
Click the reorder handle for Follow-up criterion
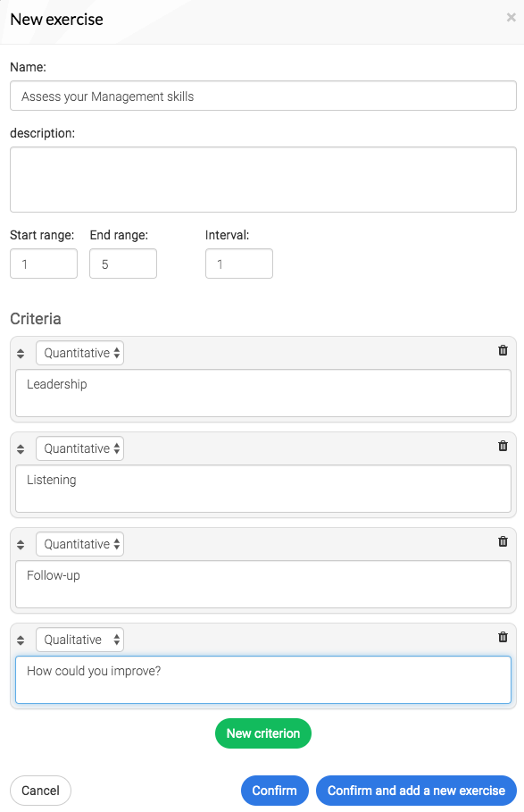21,545
